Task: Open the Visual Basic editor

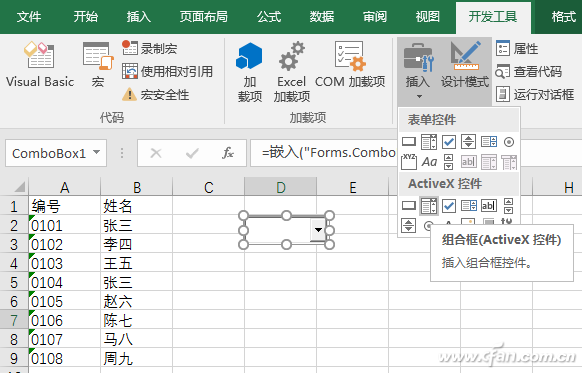Action: (x=40, y=65)
